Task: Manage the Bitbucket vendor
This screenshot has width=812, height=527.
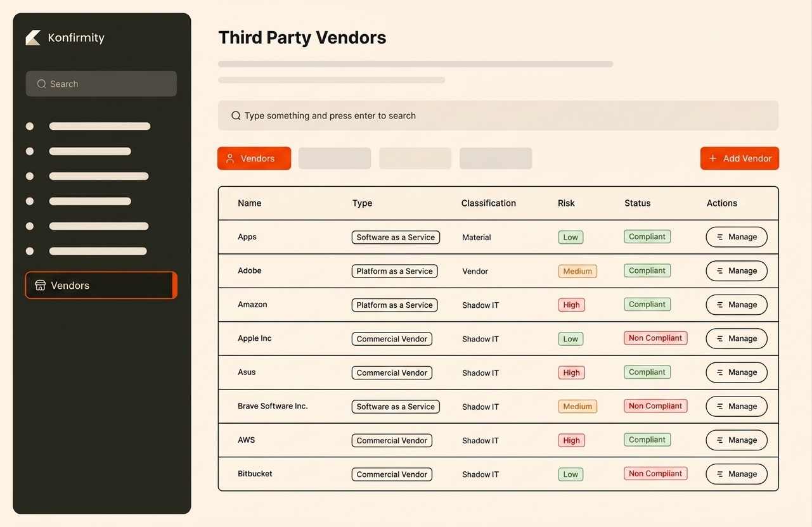Action: [x=737, y=474]
